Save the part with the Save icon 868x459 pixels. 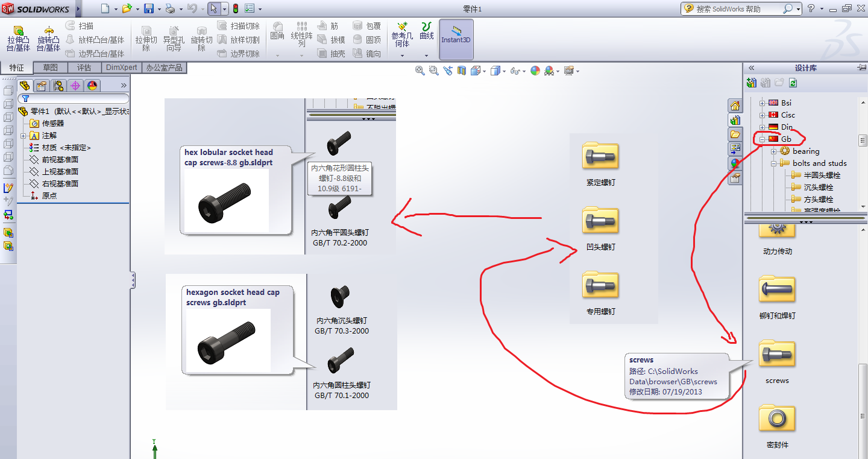149,8
